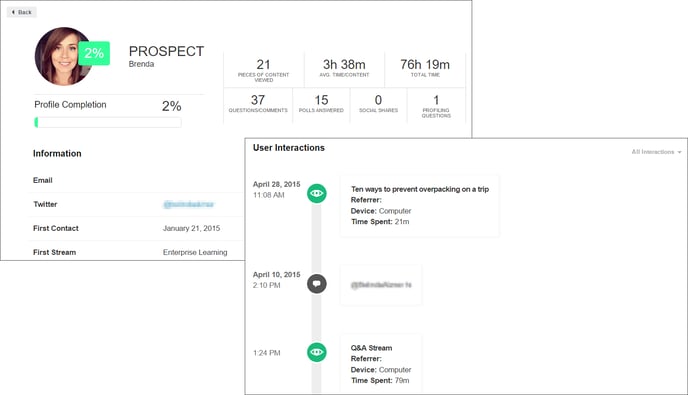Click the green 2% score badge
The image size is (688, 395).
point(94,53)
